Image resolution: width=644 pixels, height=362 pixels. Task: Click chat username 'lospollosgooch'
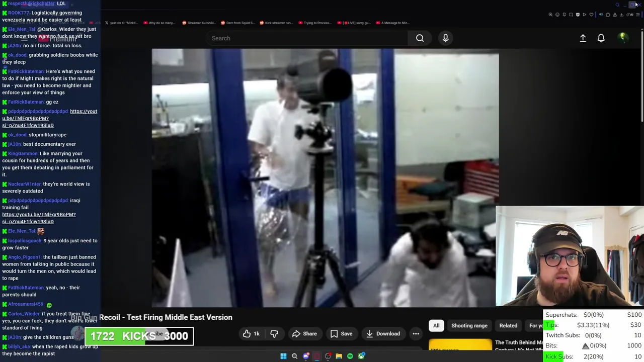25,241
